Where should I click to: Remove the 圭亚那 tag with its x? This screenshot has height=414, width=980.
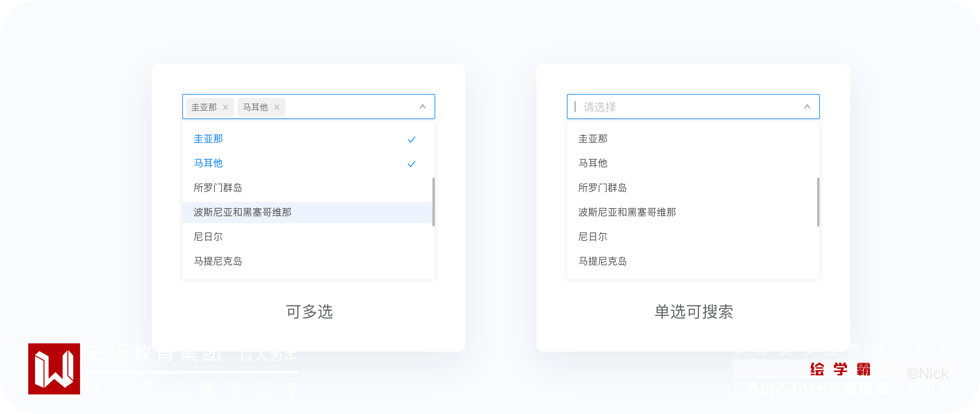(225, 107)
